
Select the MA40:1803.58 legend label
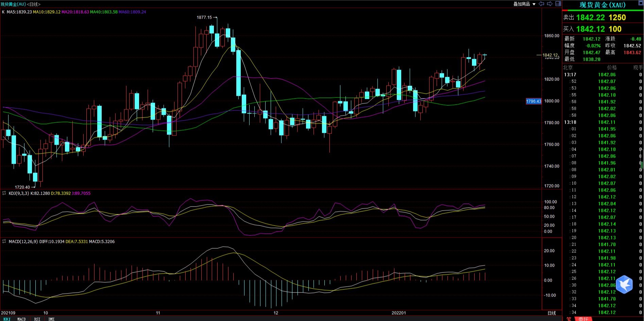click(x=104, y=12)
